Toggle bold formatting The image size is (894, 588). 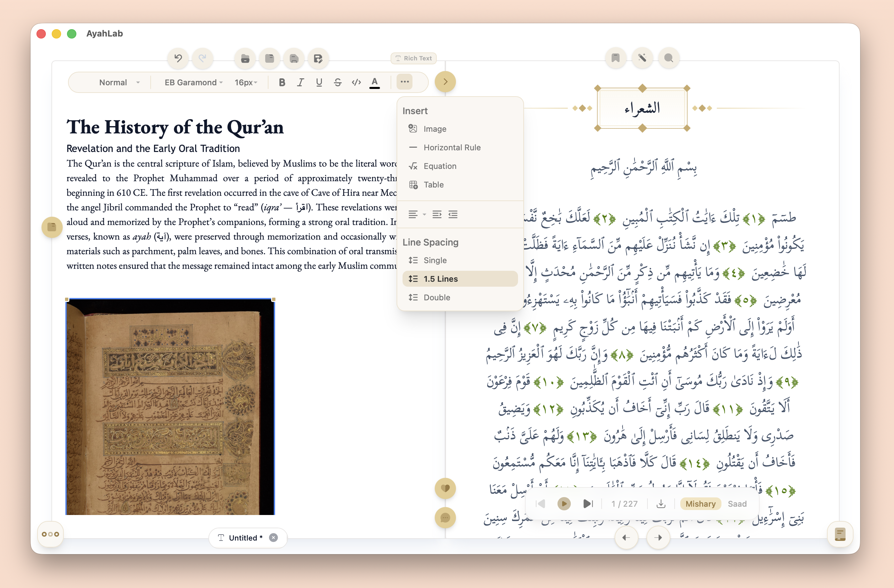pyautogui.click(x=282, y=82)
